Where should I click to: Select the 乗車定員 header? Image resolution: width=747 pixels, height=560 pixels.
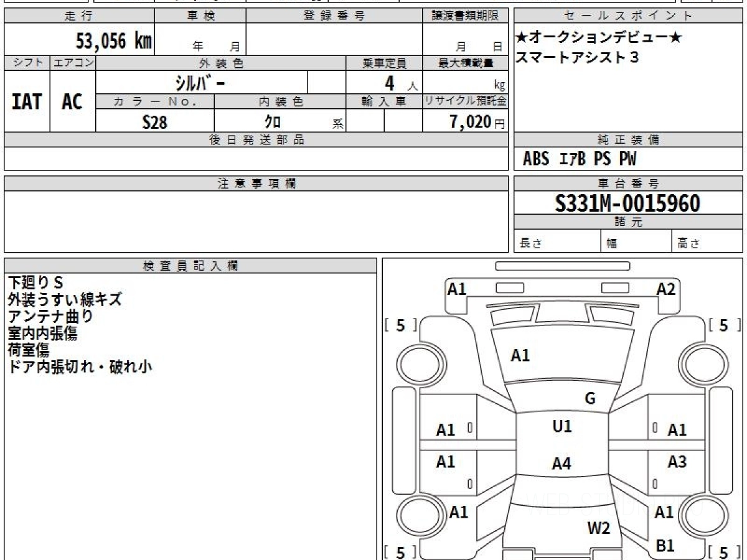384,63
